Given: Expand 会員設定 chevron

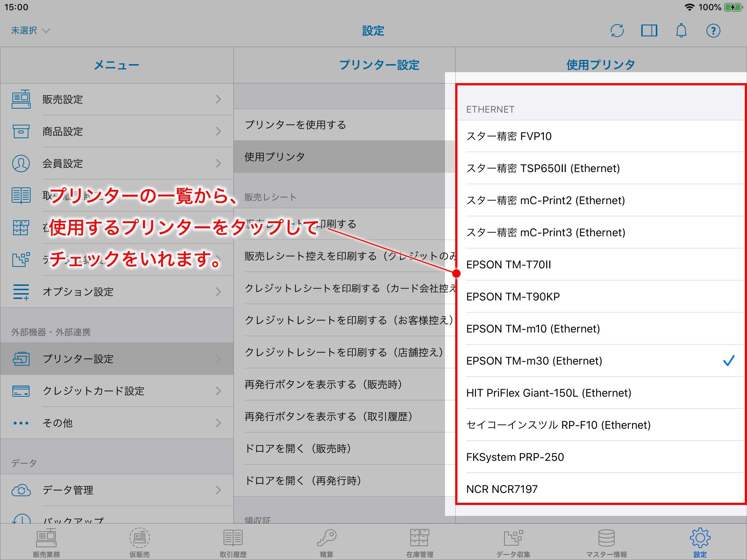Looking at the screenshot, I should click(218, 163).
